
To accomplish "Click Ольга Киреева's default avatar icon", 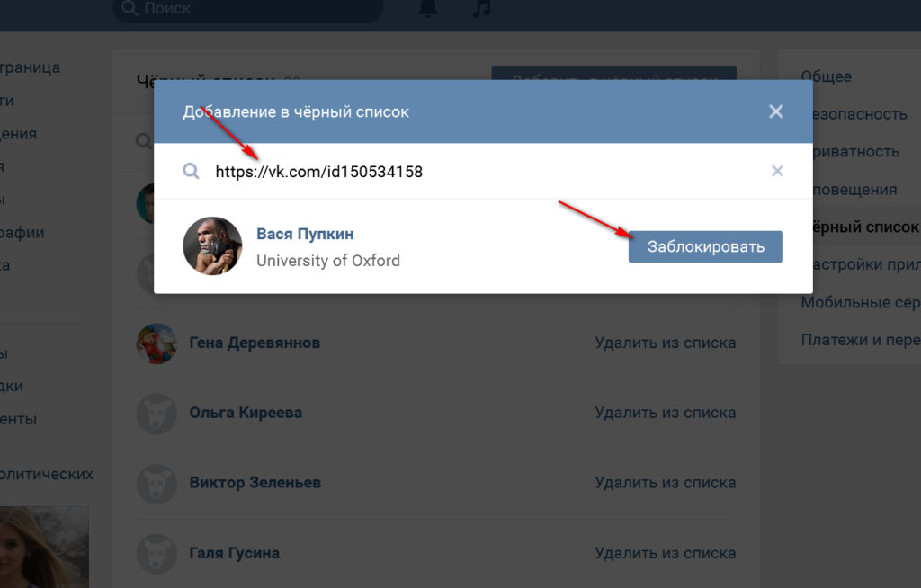I will 156,413.
